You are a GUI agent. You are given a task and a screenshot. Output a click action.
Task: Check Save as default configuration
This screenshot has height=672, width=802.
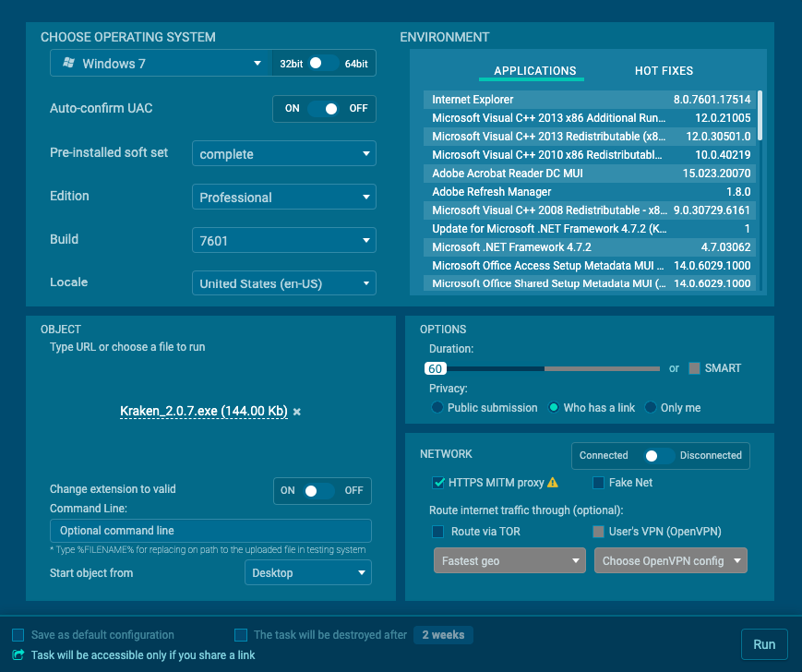pos(18,635)
